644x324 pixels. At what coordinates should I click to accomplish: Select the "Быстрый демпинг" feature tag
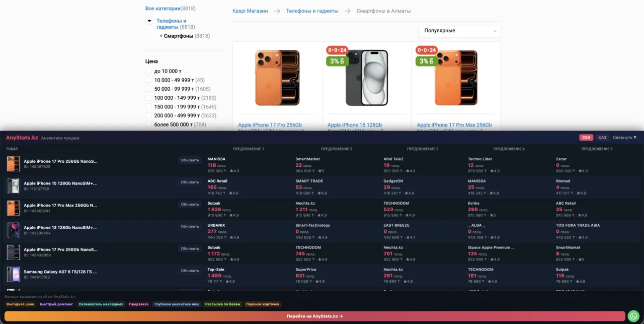56,304
